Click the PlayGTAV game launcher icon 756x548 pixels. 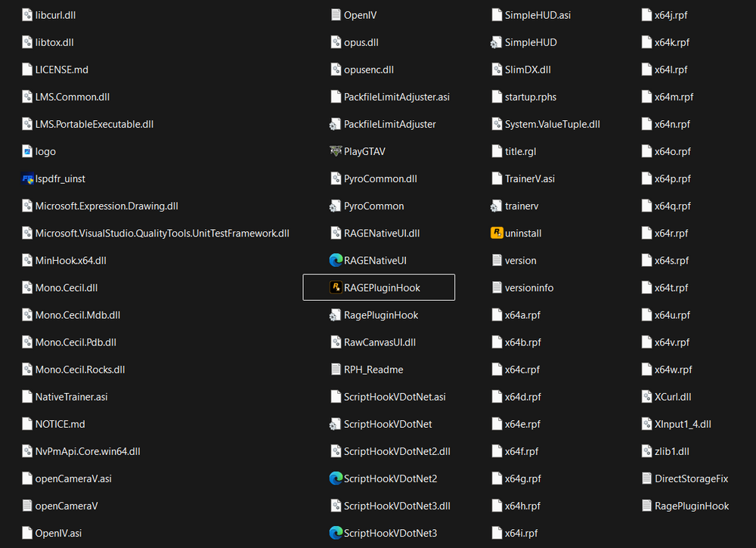click(x=336, y=151)
